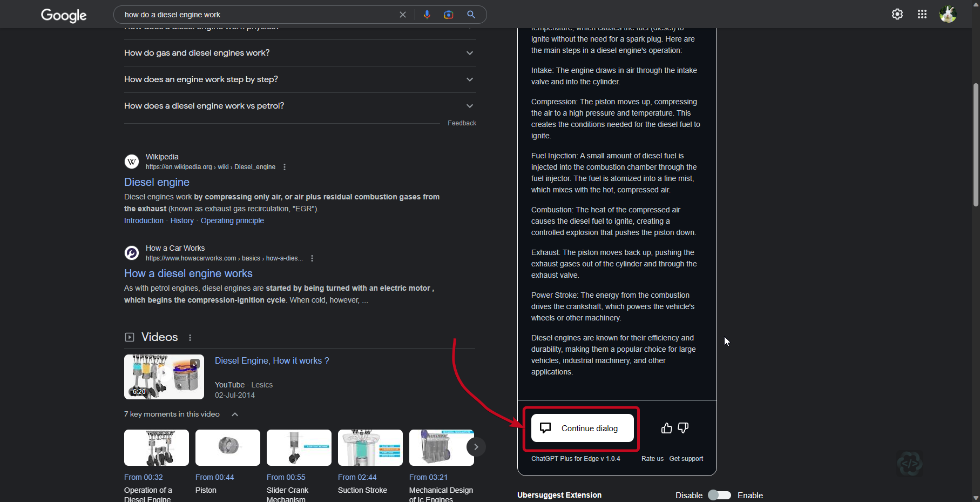Open the Google account avatar
980x502 pixels.
[x=948, y=15]
